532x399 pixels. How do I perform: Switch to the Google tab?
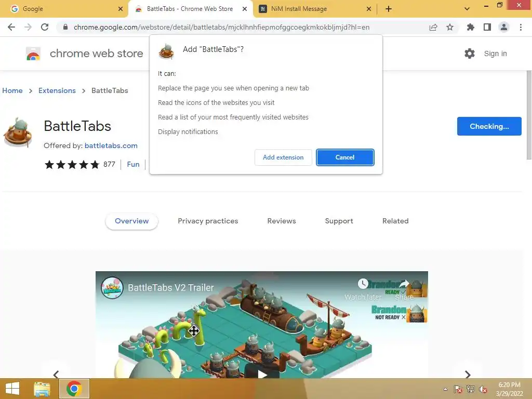64,9
